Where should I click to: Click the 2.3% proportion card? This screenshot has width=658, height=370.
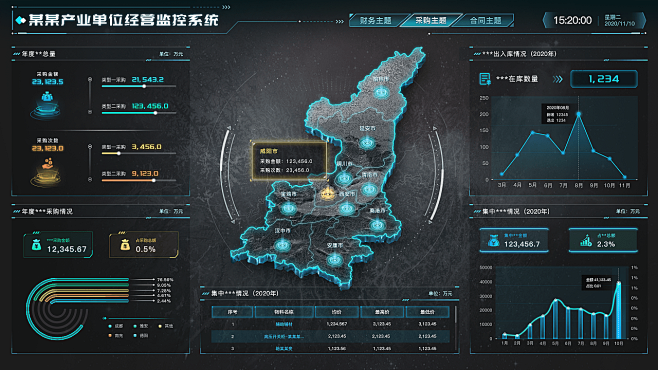(603, 240)
